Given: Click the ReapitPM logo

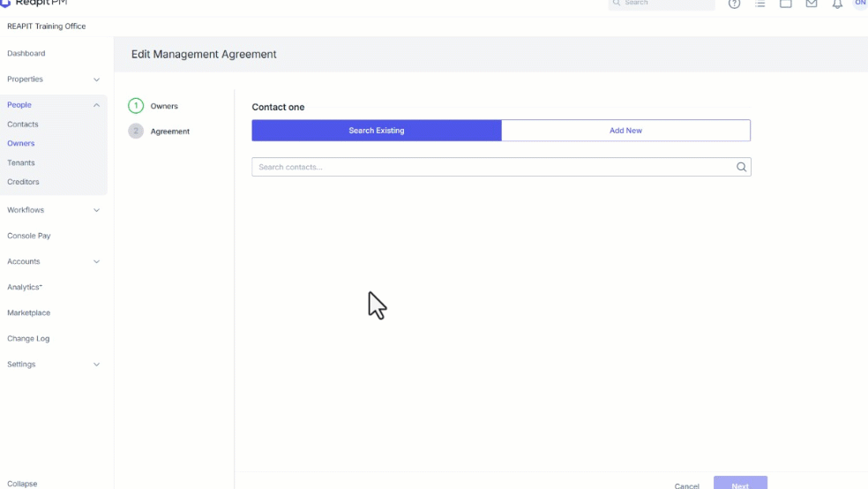Looking at the screenshot, I should point(34,3).
